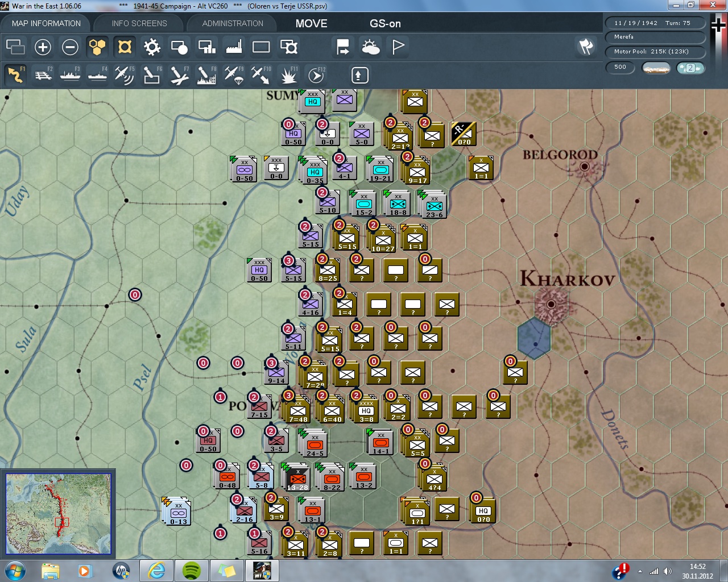Viewport: 728px width, 582px height.
Task: Select the red HQ 0-50 unit
Action: tap(208, 440)
